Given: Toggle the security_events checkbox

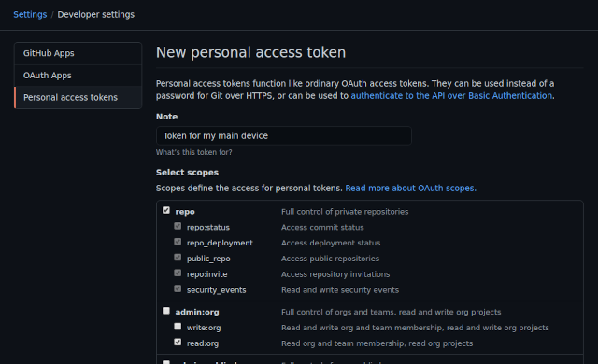Looking at the screenshot, I should click(x=178, y=288).
